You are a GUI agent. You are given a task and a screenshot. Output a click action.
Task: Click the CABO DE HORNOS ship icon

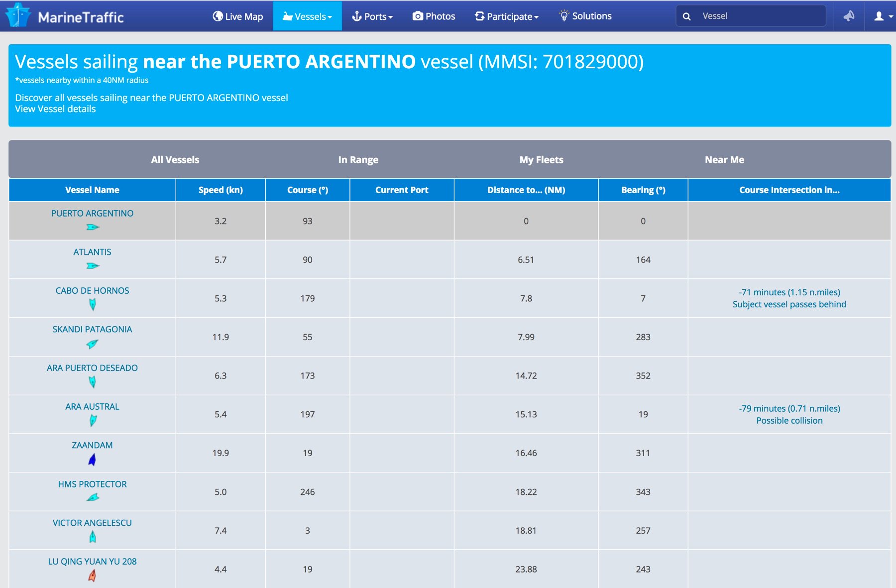(93, 305)
